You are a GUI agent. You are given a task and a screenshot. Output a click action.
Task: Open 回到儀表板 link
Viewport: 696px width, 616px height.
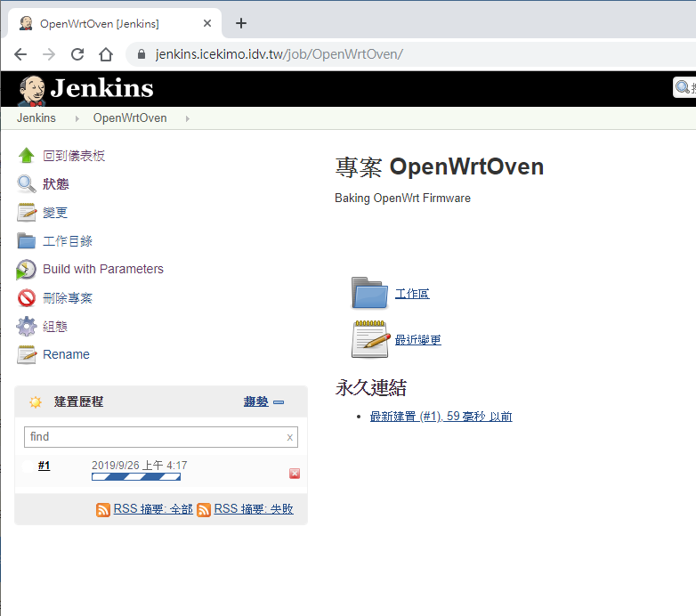click(x=74, y=156)
